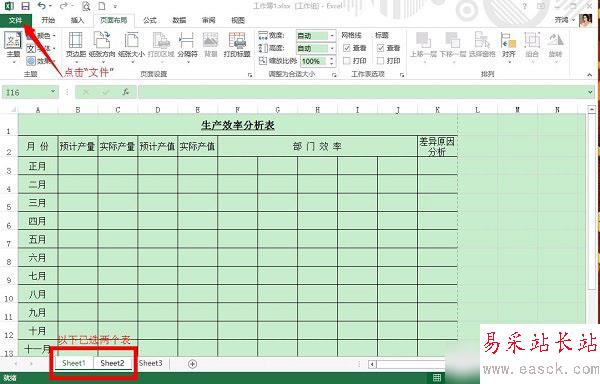
Task: Click the header cell 部门效率
Action: pyautogui.click(x=317, y=146)
